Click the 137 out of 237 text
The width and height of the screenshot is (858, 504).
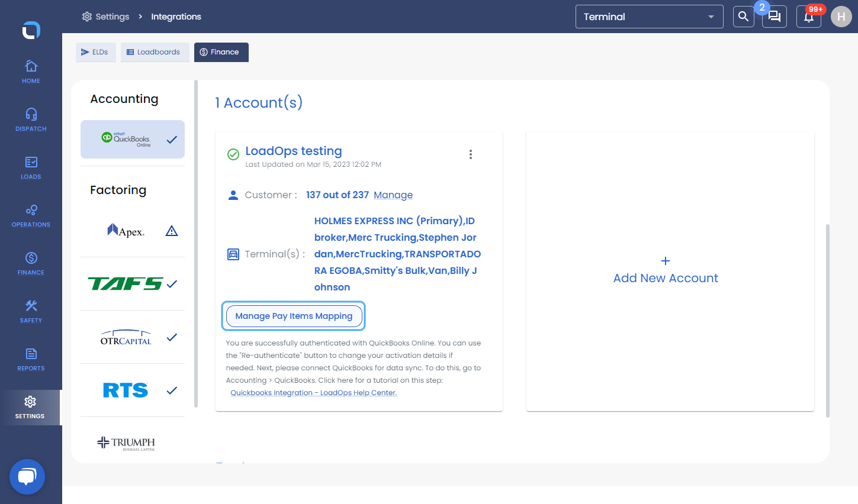pos(338,195)
